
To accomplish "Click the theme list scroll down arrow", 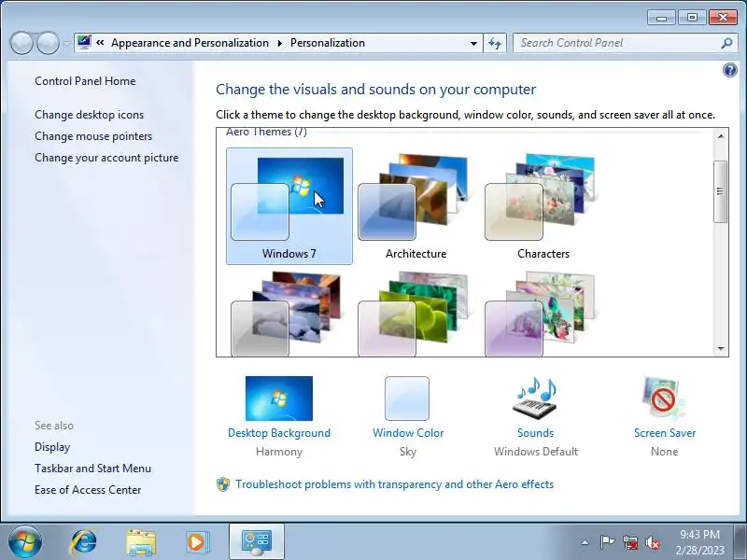I will pyautogui.click(x=721, y=348).
